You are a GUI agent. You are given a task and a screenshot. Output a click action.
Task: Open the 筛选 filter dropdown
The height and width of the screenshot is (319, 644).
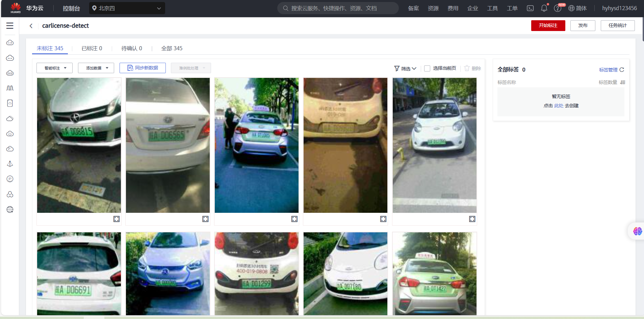tap(405, 68)
